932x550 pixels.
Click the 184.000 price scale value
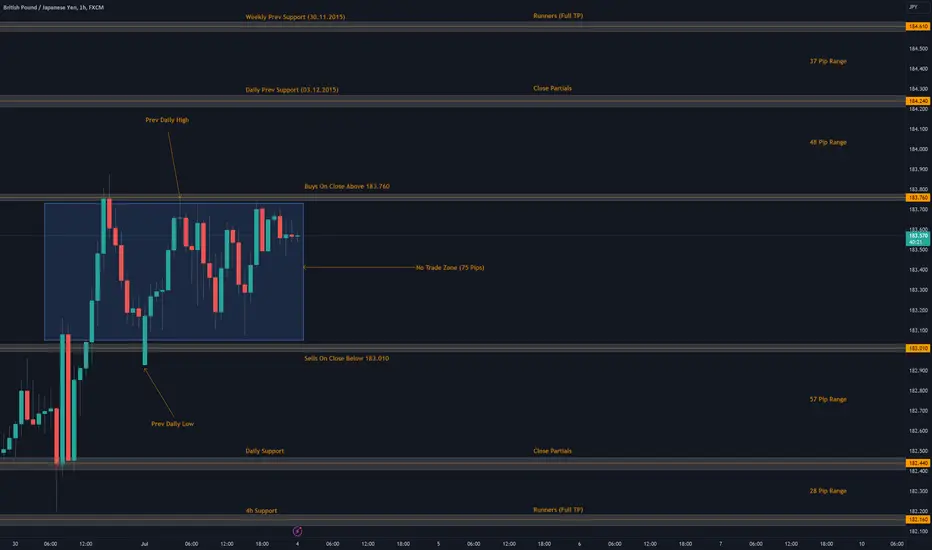click(x=918, y=149)
